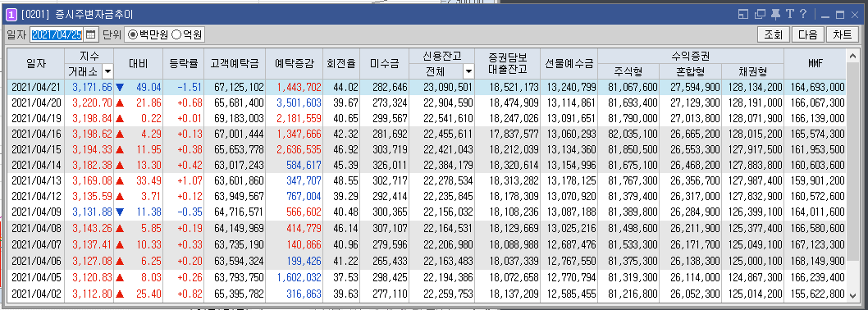Select the 2021/04/21 date row
The height and width of the screenshot is (310, 868).
coord(427,87)
